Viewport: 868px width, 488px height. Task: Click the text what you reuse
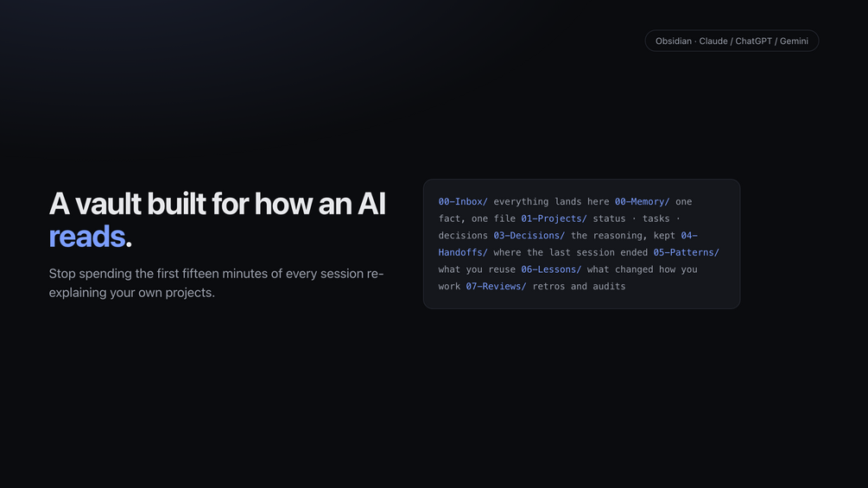pyautogui.click(x=477, y=269)
